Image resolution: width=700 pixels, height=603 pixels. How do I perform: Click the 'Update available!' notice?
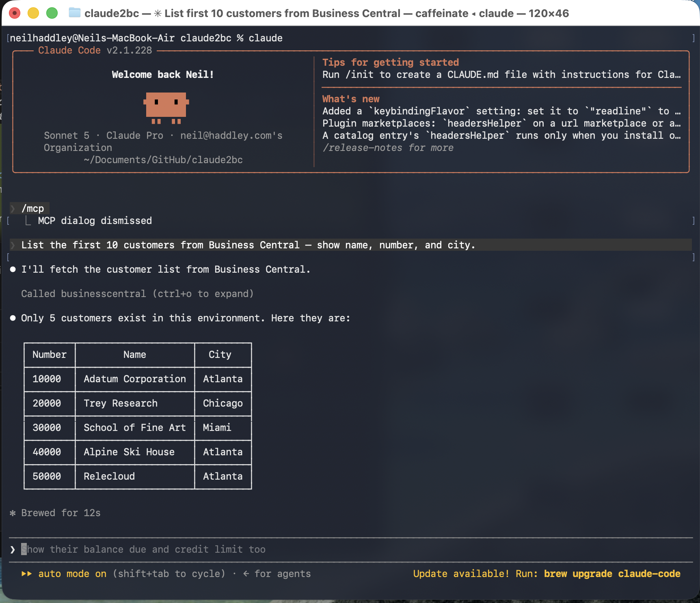click(x=461, y=574)
